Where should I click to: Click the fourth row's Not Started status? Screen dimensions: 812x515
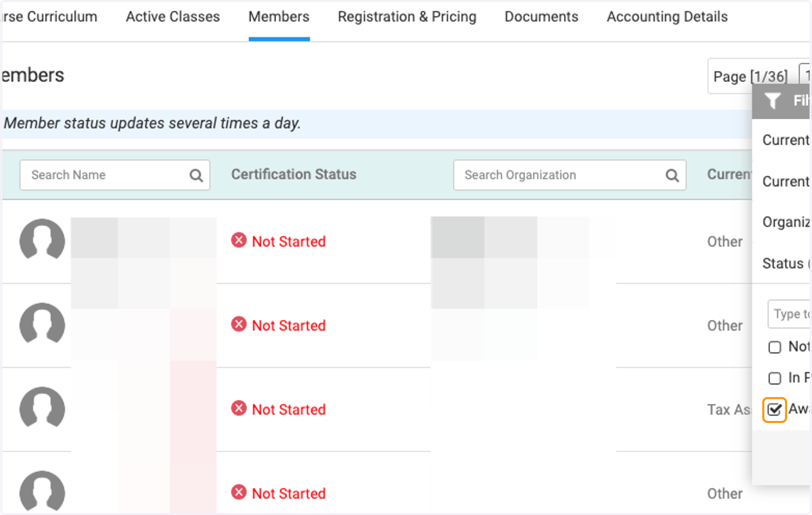pos(288,493)
